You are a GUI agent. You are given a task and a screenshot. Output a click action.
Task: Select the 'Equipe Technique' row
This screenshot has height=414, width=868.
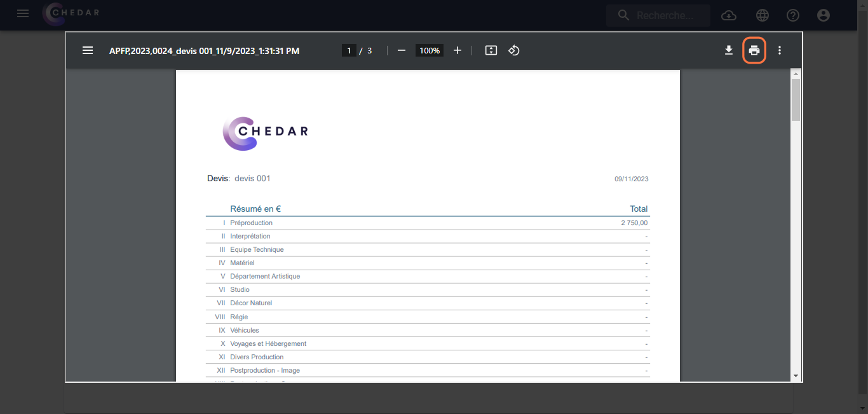pos(428,250)
